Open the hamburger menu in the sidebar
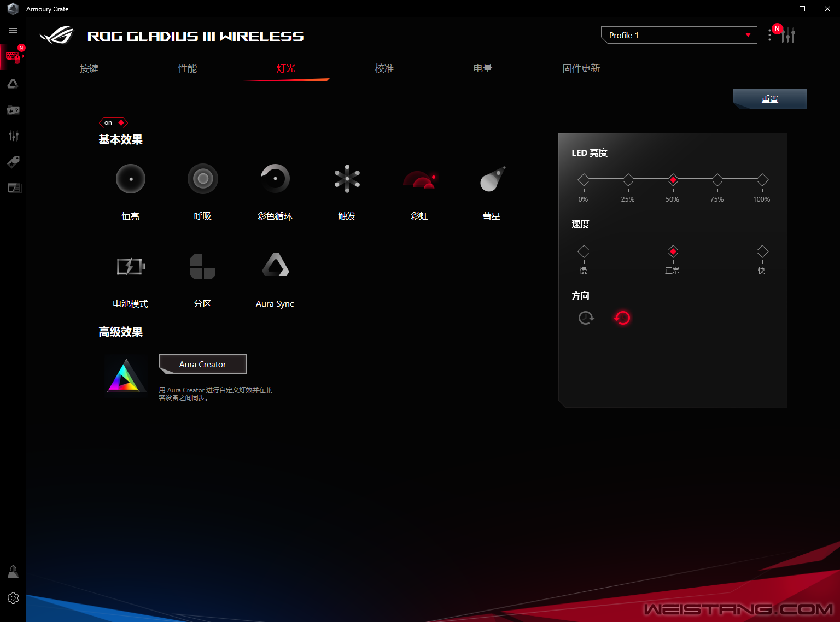Screen dimensions: 840x622 (x=13, y=31)
